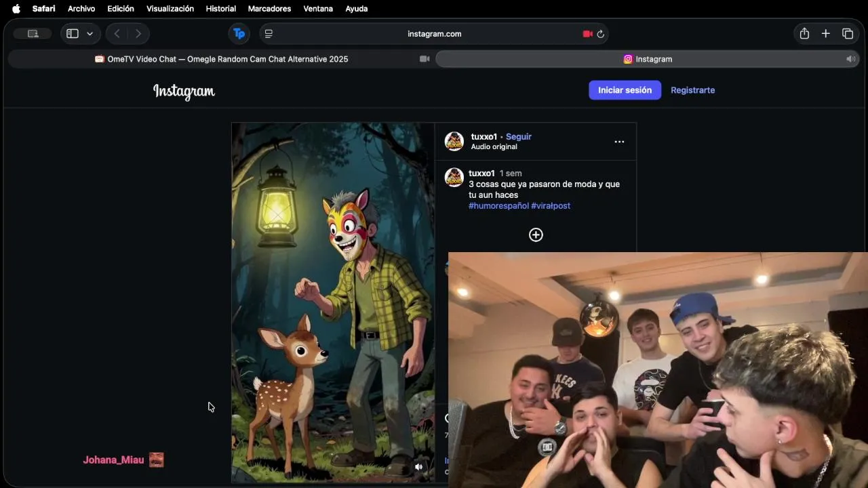Open the Safari menu

pos(44,9)
